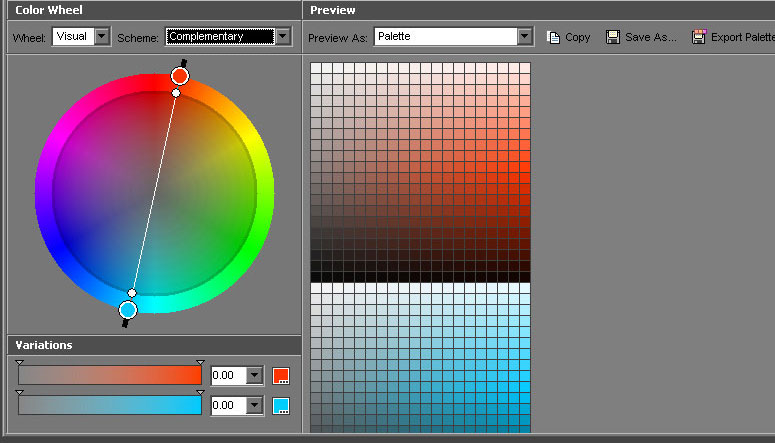Open the red variation value dropdown
This screenshot has height=443, width=775.
tap(255, 375)
